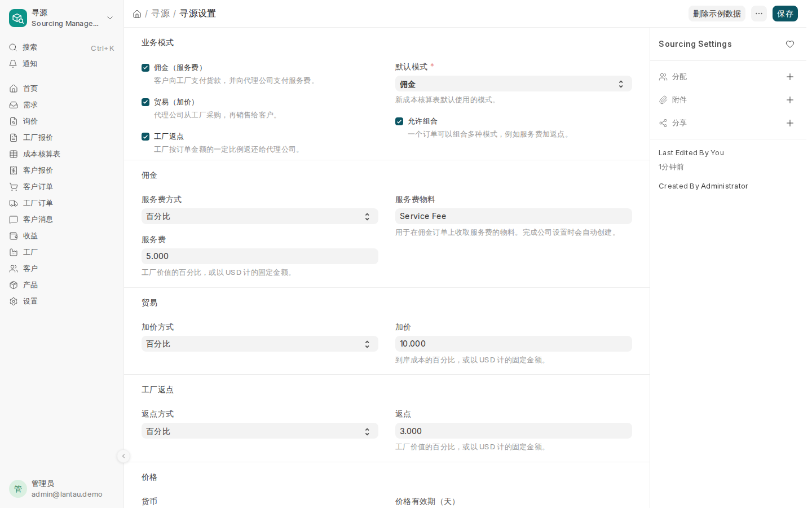Click the 加价 value field
Viewport: 812px width, 508px height.
514,344
